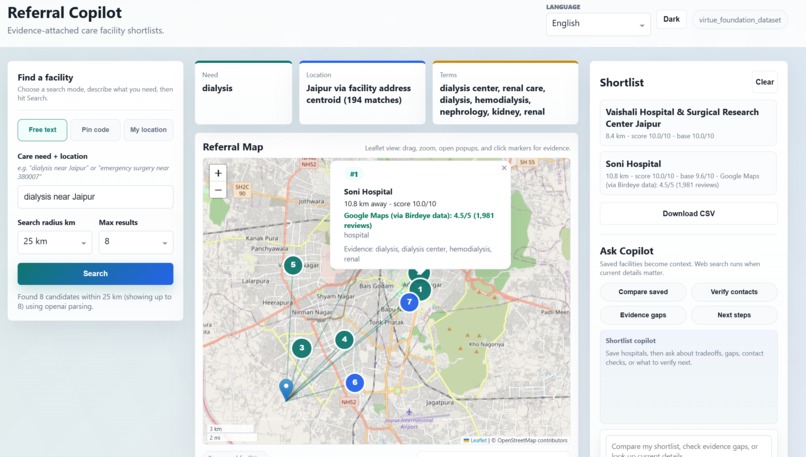Toggle Dark theme
Image resolution: width=806 pixels, height=457 pixels.
pyautogui.click(x=671, y=20)
